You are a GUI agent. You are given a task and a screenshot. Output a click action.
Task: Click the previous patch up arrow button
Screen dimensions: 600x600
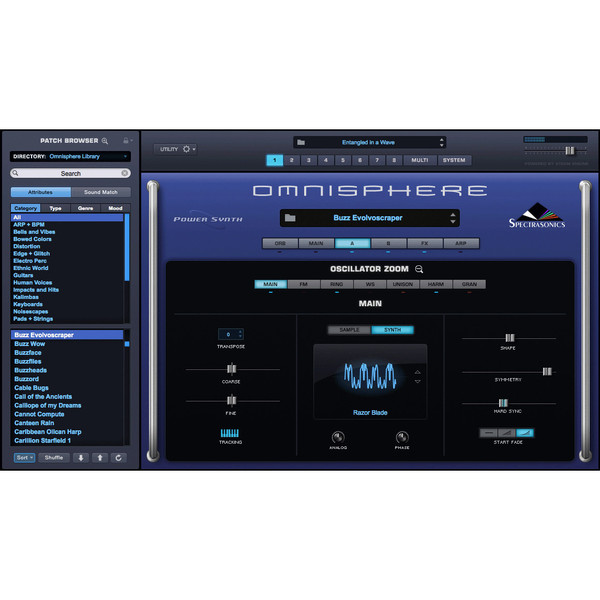coord(100,458)
